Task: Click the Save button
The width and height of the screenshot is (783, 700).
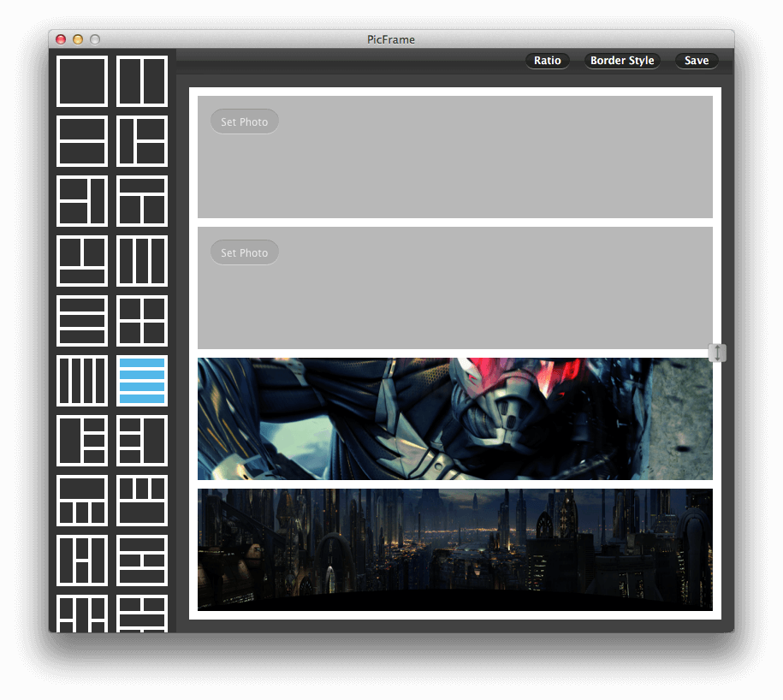Action: (x=697, y=61)
